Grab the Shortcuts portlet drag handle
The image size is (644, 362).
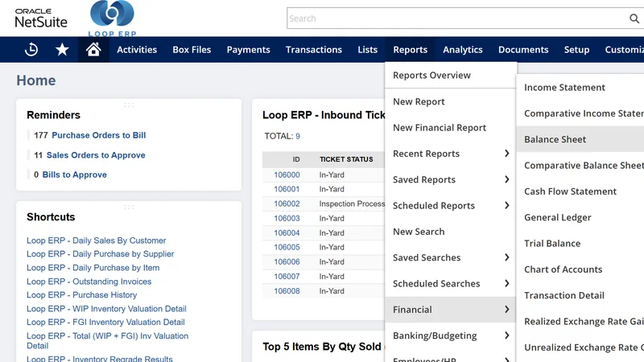(x=129, y=208)
